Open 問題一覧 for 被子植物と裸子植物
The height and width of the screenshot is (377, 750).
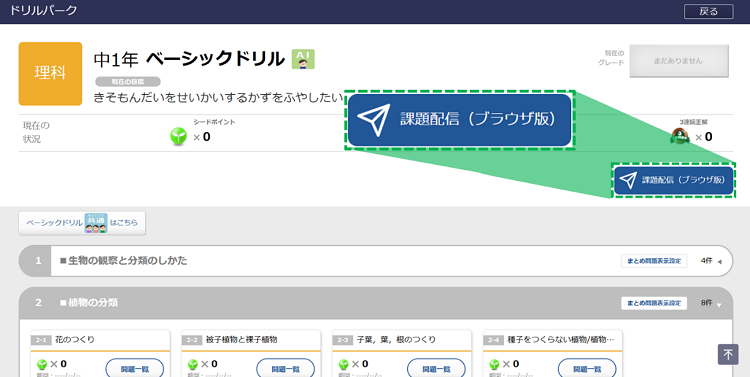[x=286, y=369]
